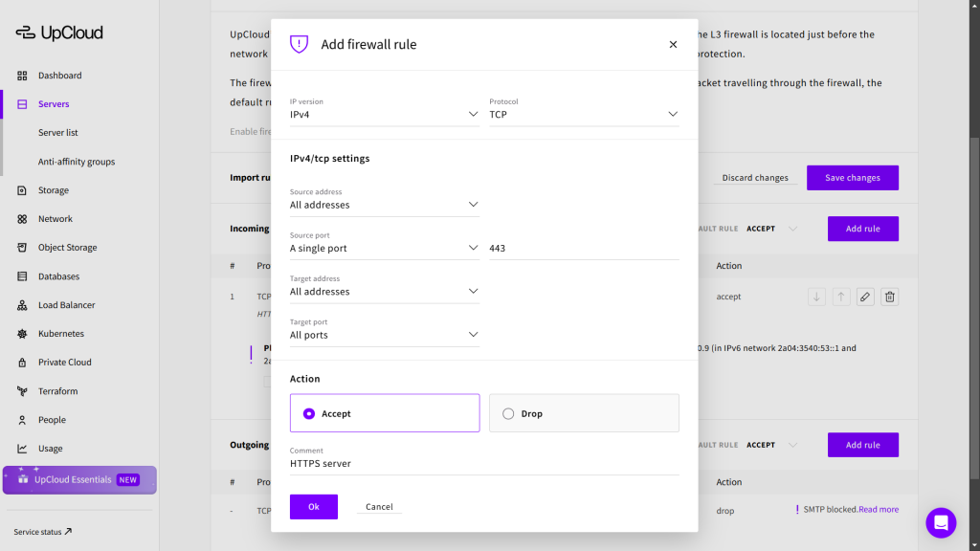Screen dimensions: 980x551
Task: Open Server list submenu item
Action: tap(58, 132)
